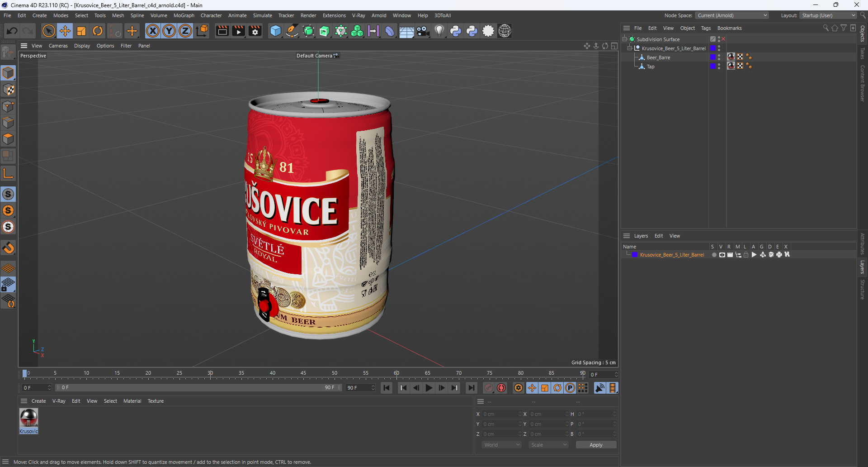Open Edit Render Settings icon
The height and width of the screenshot is (467, 868).
255,31
